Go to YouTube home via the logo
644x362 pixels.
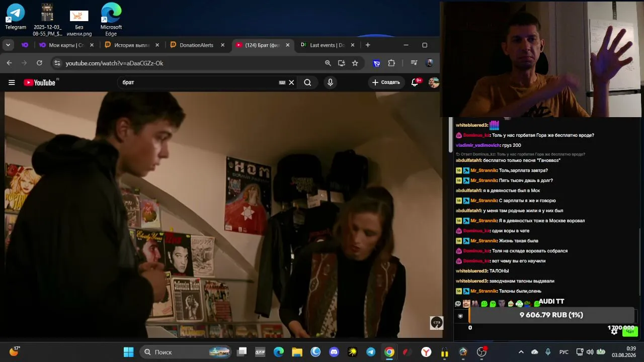coord(39,82)
